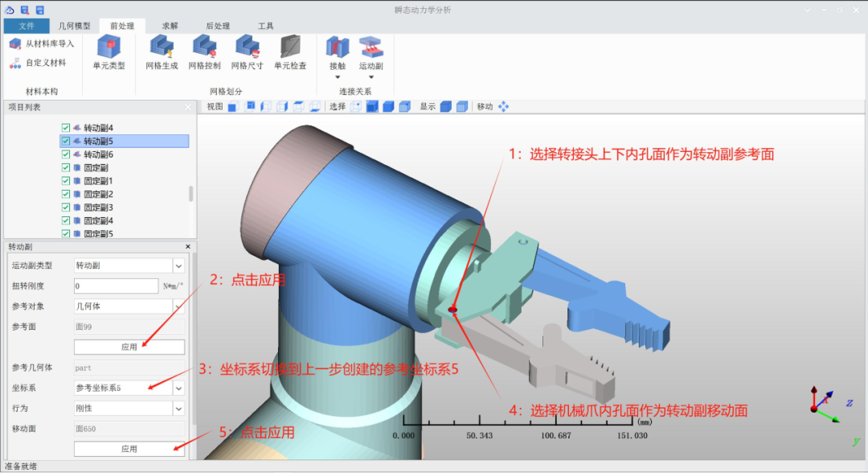
Task: Click the 移动 four-arrow move icon
Action: pos(503,106)
